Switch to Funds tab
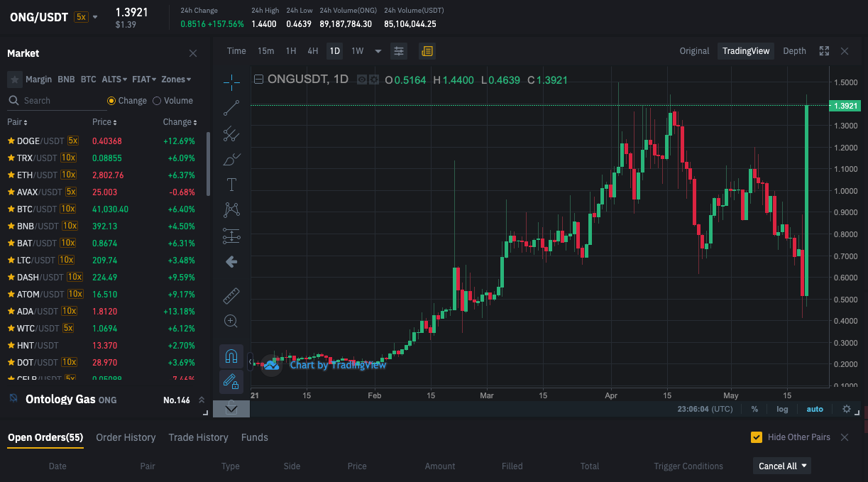Screen dimensions: 868x482 point(255,437)
